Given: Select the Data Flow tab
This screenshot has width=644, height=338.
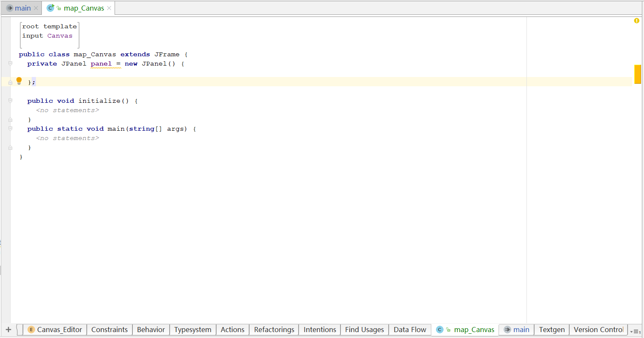Looking at the screenshot, I should point(409,330).
